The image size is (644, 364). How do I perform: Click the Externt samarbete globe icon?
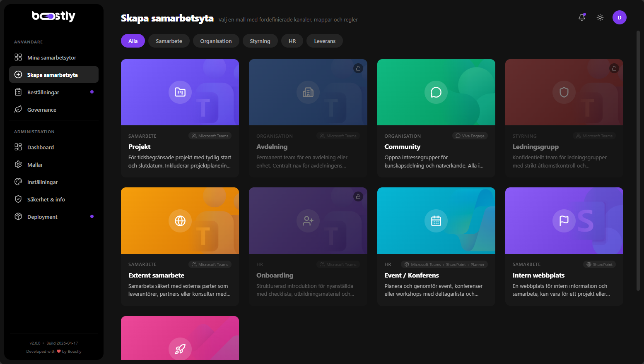[180, 221]
